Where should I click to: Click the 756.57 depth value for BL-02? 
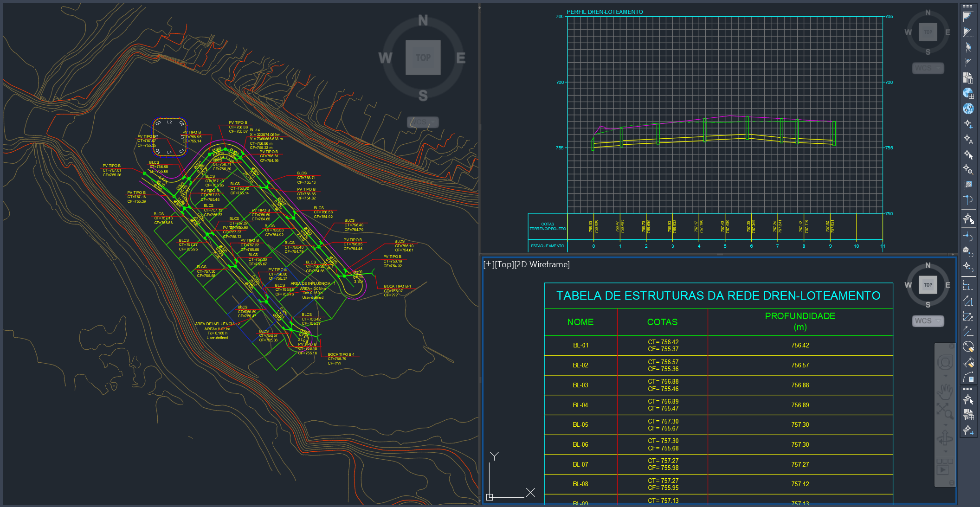coord(800,366)
